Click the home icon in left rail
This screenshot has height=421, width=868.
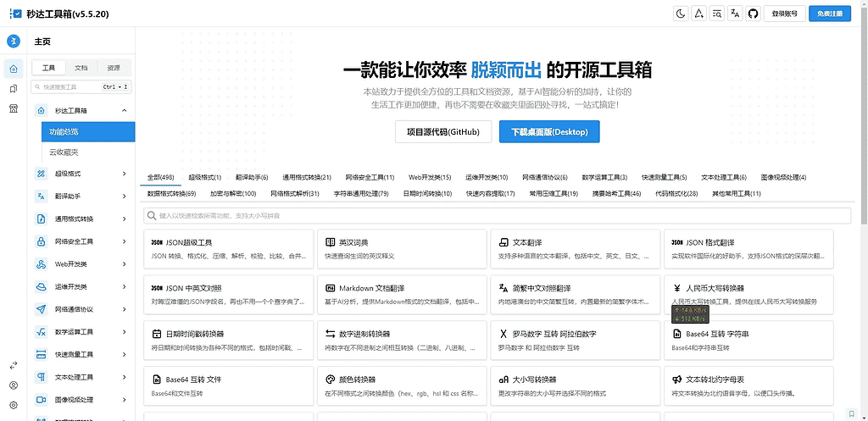click(14, 69)
